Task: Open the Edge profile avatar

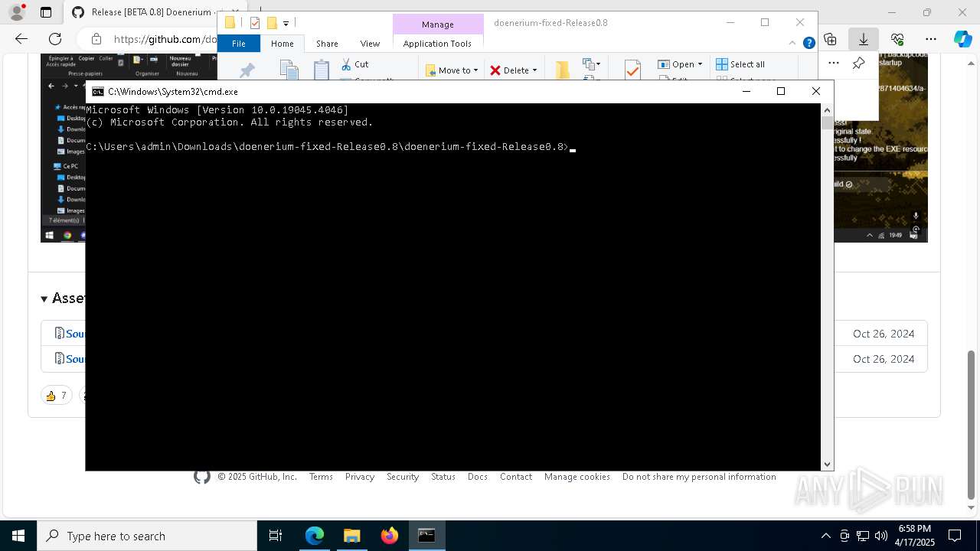Action: click(x=17, y=12)
